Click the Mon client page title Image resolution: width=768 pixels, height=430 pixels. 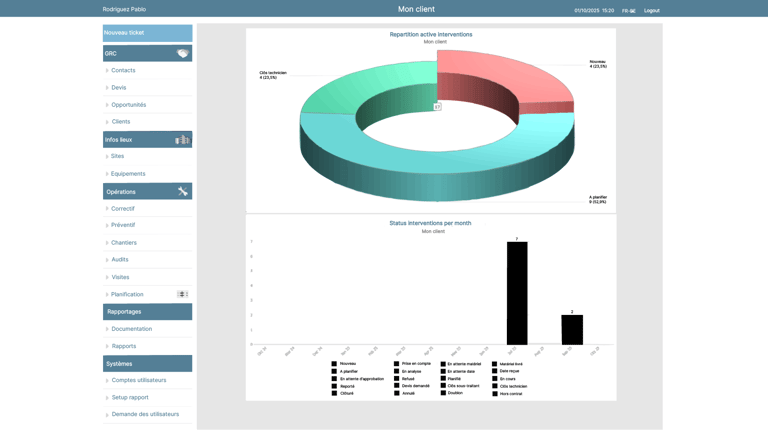tap(416, 9)
